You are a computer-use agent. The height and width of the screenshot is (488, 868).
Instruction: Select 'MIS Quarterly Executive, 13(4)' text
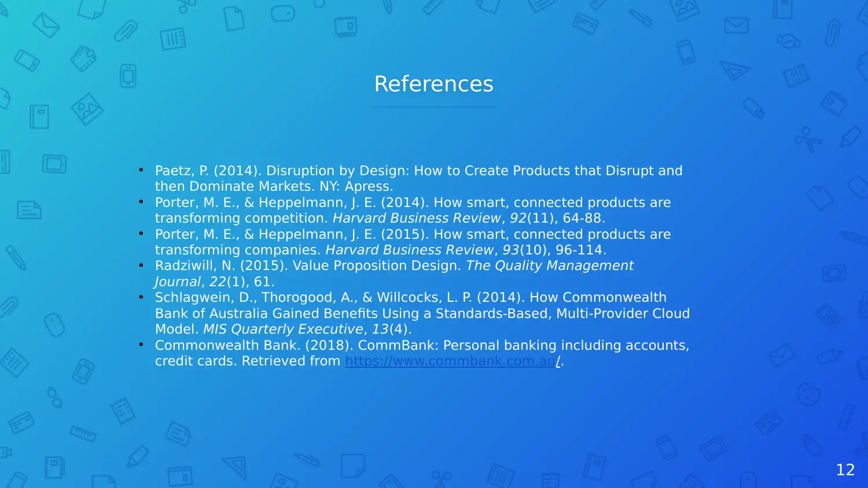point(307,330)
